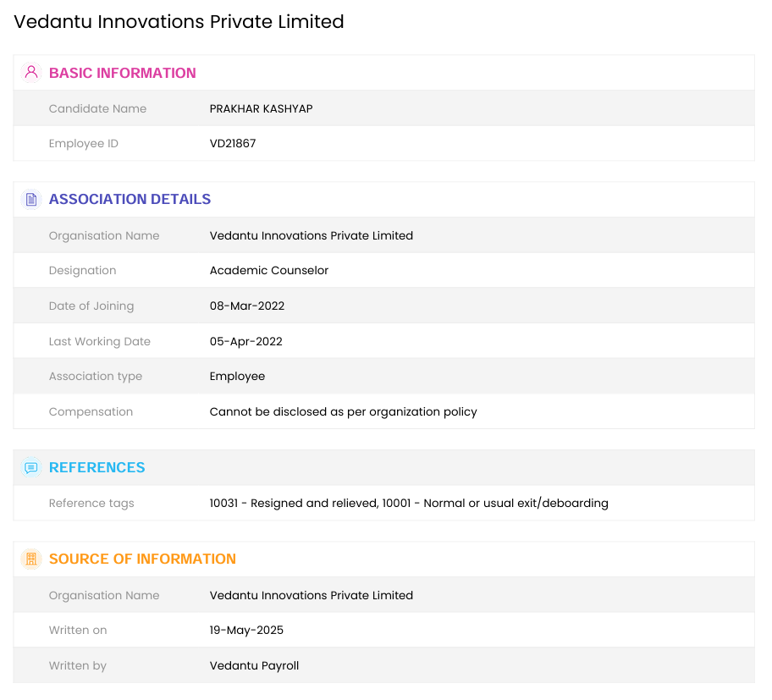Click the References chat bubble icon
The height and width of the screenshot is (700, 772).
coord(31,468)
